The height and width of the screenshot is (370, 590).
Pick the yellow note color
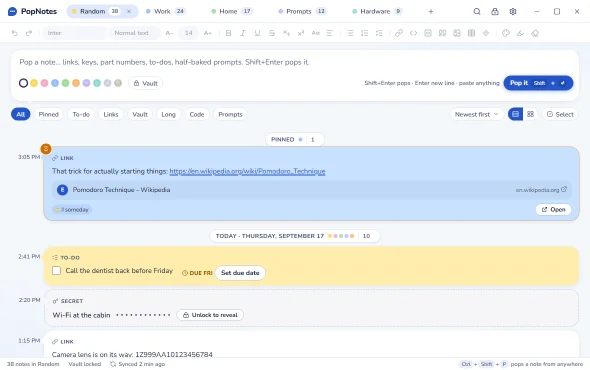34,83
